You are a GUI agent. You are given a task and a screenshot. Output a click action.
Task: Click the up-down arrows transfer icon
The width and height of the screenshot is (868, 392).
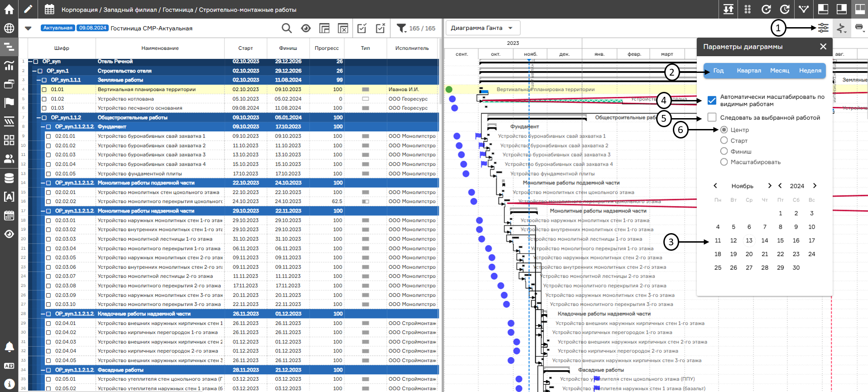(x=729, y=9)
